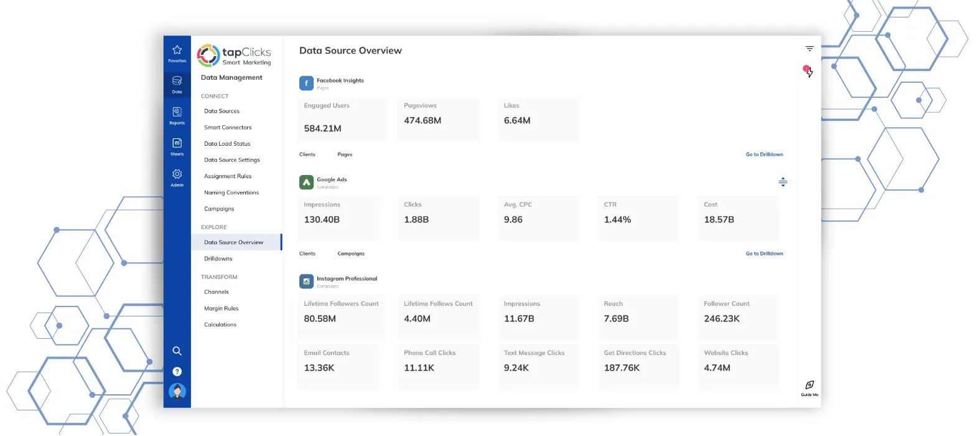Click the search magnifier icon
980x436 pixels.
coord(177,351)
